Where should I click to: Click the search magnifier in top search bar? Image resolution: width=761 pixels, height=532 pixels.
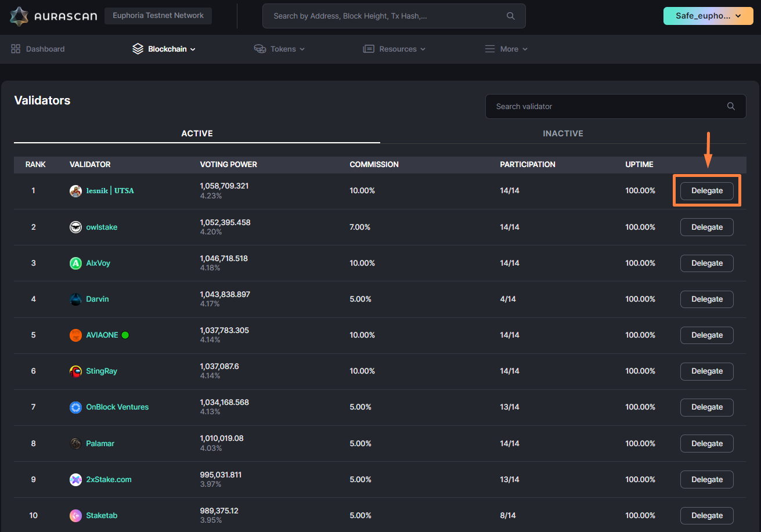tap(511, 16)
